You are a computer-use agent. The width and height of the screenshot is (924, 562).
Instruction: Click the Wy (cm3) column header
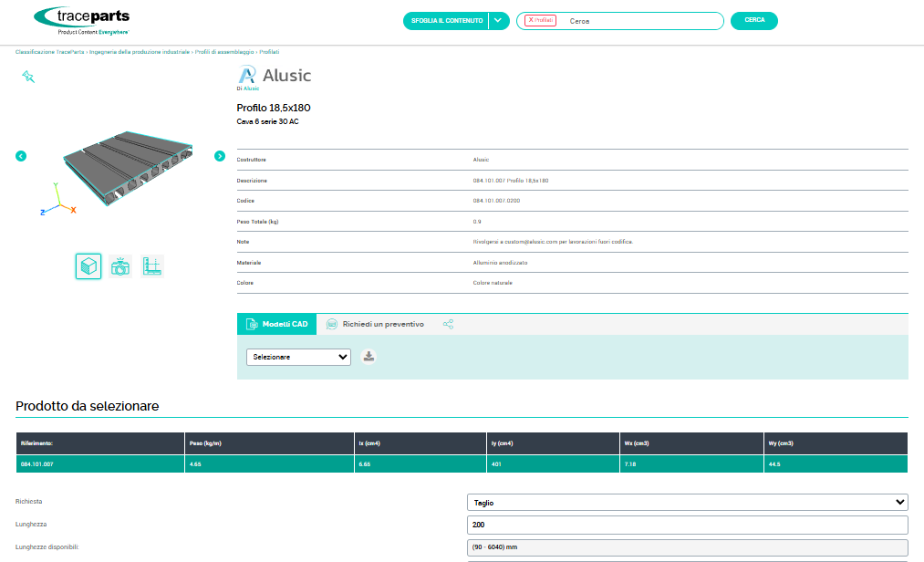(836, 443)
